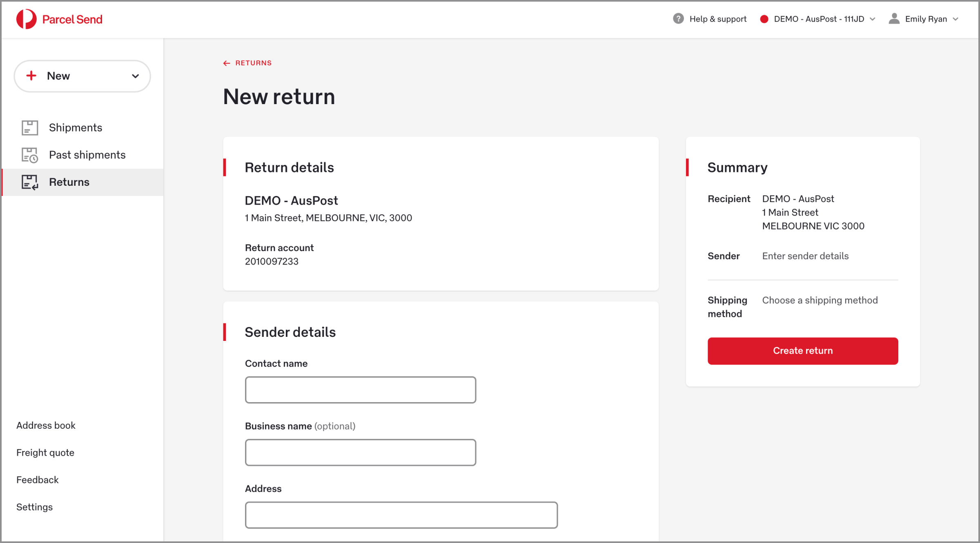Click into the Business name field
The height and width of the screenshot is (543, 980).
coord(361,452)
